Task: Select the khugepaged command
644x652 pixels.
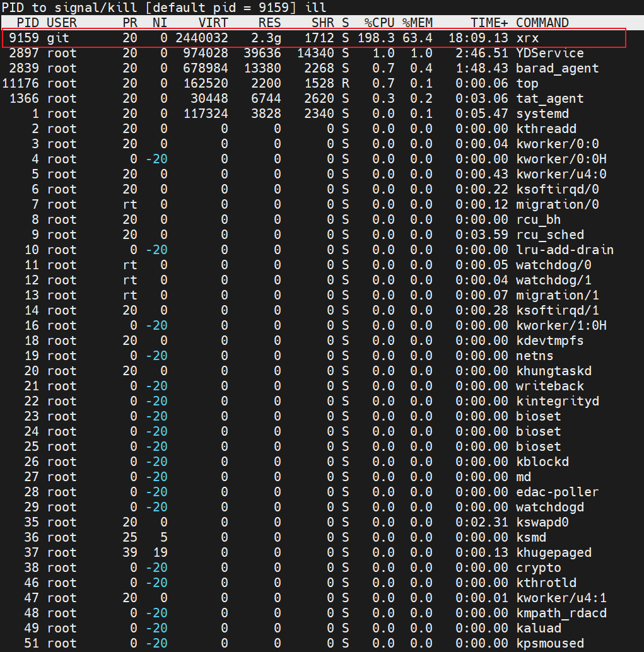Action: tap(553, 552)
